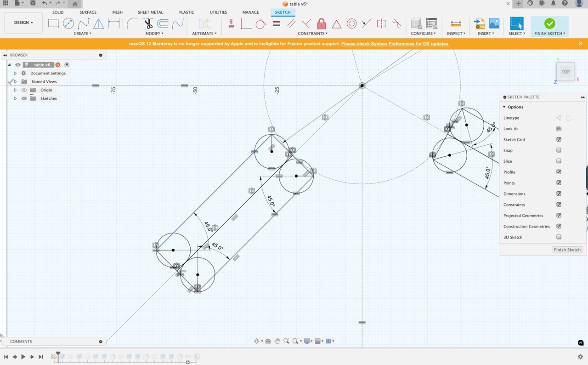Click the Insert SVG icon
Screen dimensions: 588x365
[x=480, y=23]
